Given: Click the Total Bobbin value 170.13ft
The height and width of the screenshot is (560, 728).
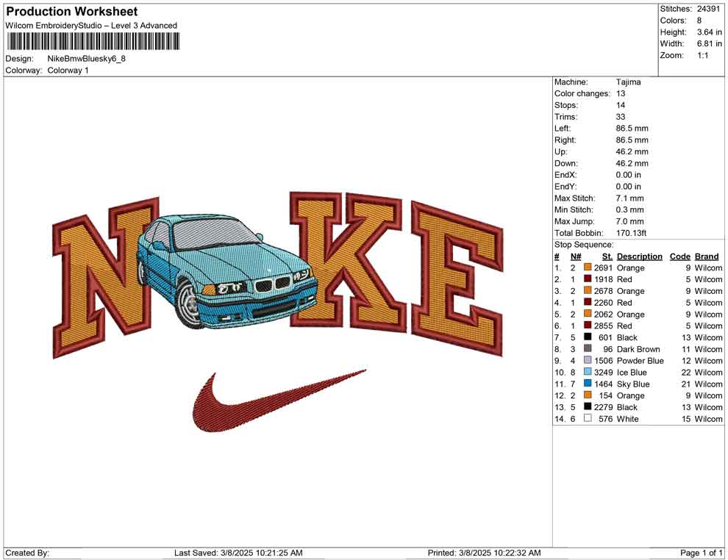Looking at the screenshot, I should point(631,233).
